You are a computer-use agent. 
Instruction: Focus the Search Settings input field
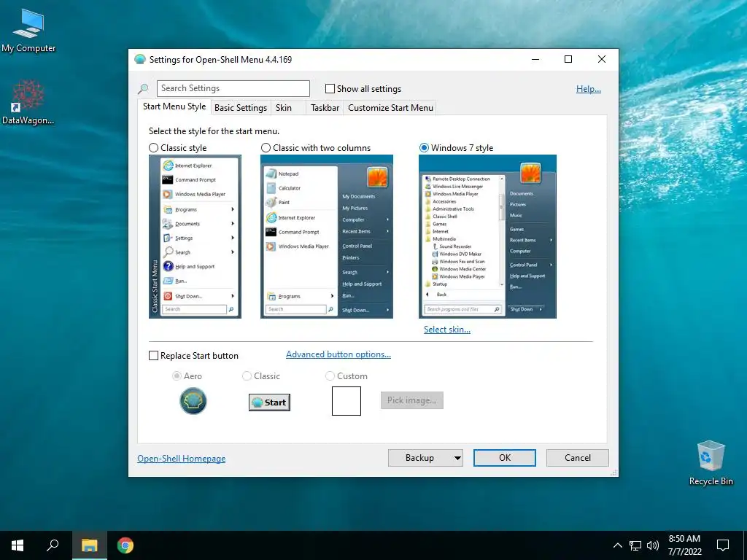tap(233, 88)
